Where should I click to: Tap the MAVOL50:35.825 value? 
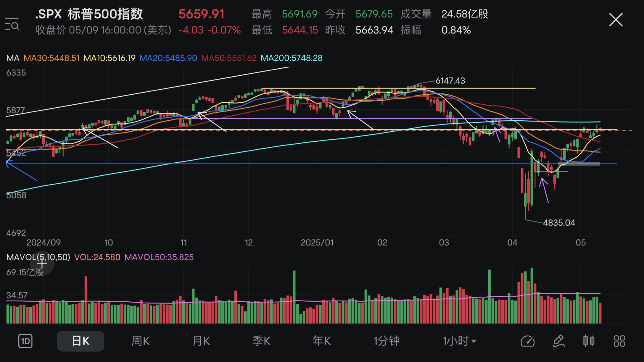(159, 257)
